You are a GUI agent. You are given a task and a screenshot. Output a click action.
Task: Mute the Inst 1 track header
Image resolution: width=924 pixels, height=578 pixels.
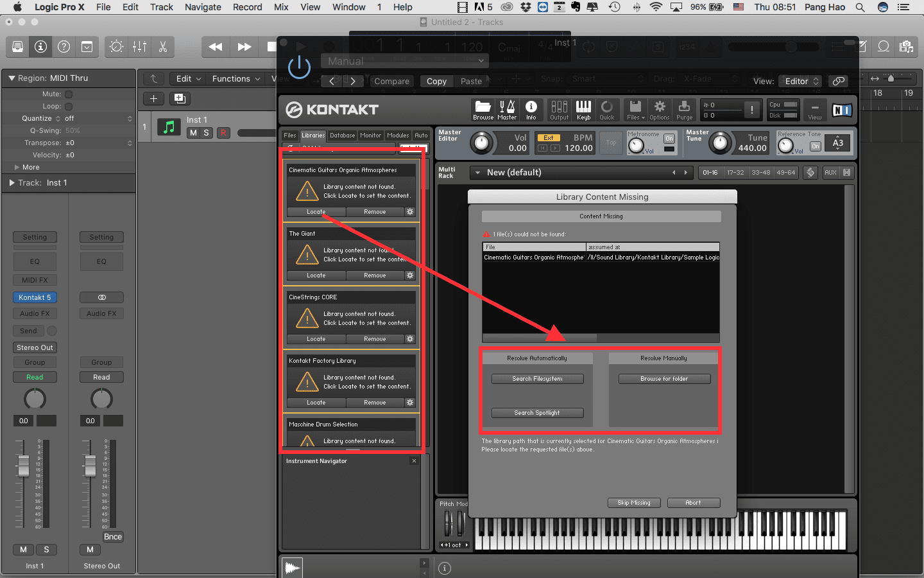[193, 133]
